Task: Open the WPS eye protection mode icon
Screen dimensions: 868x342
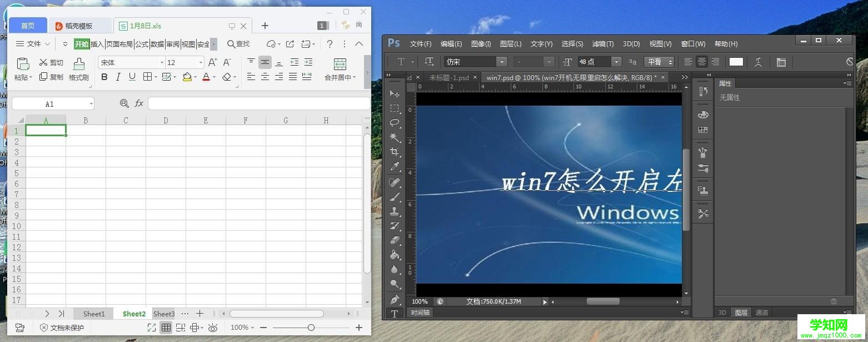Action: coord(212,328)
